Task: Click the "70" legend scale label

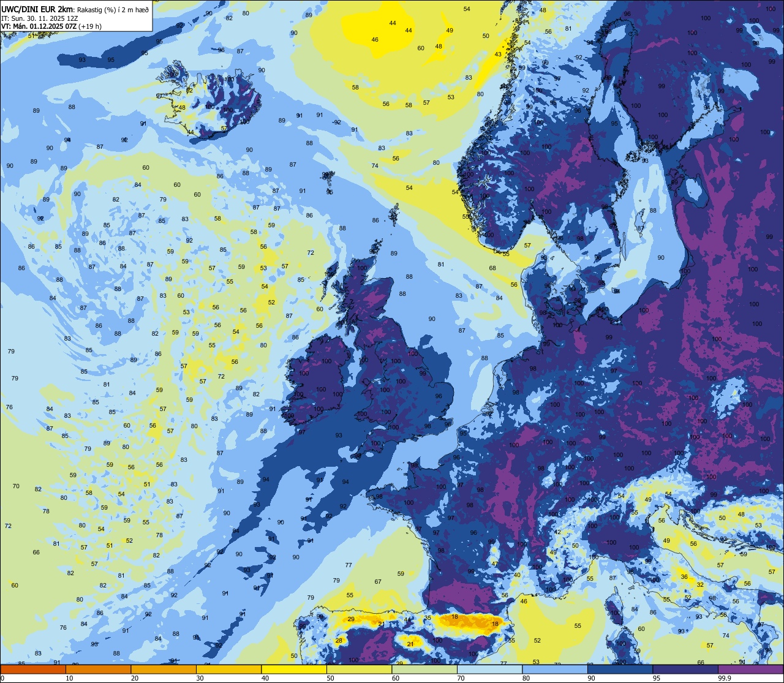Action: point(461,678)
